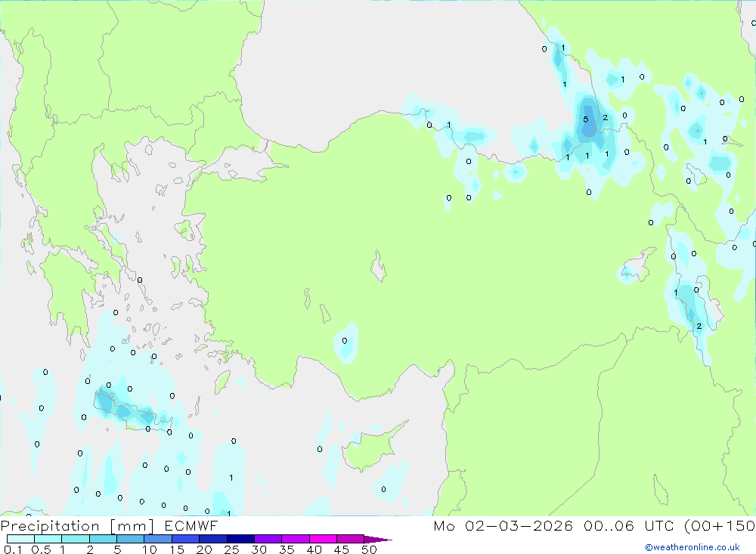This screenshot has width=756, height=554.
Task: Click the 40–45 mm magenta legend swatch
Action: point(323,539)
